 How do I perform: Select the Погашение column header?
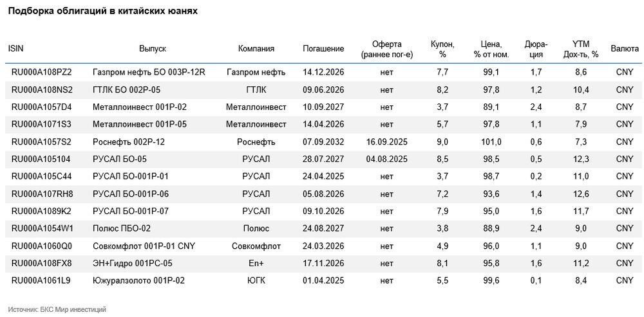pyautogui.click(x=323, y=49)
